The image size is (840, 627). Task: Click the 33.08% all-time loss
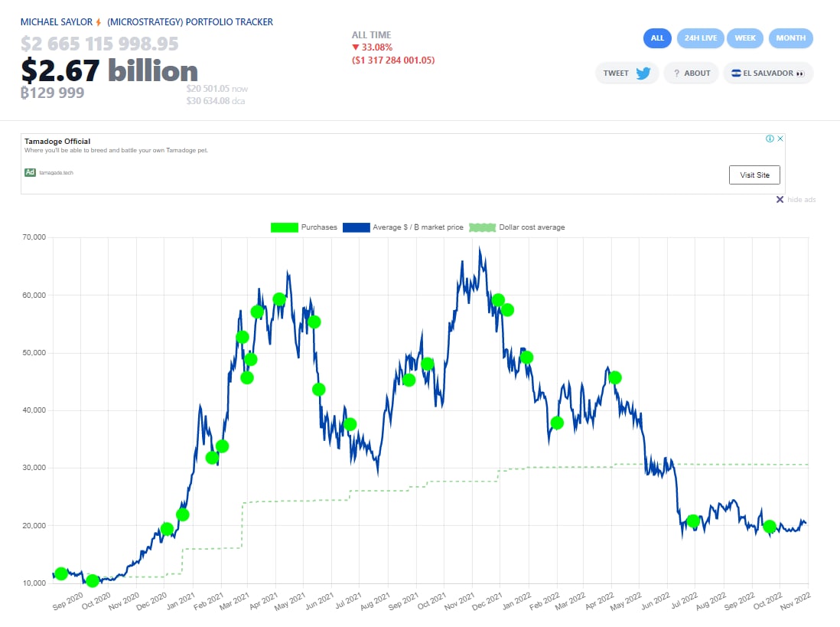point(376,47)
